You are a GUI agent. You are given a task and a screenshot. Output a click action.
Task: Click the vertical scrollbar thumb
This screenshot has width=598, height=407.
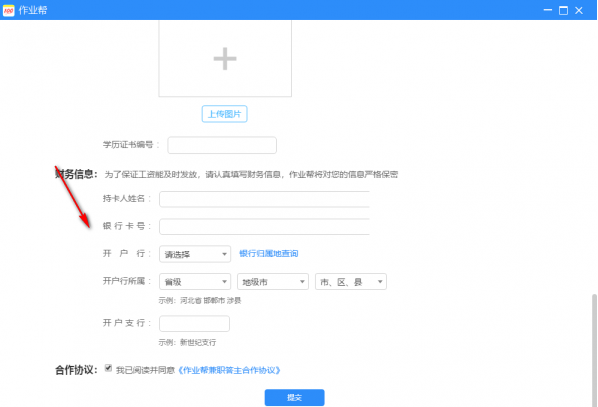coord(594,350)
